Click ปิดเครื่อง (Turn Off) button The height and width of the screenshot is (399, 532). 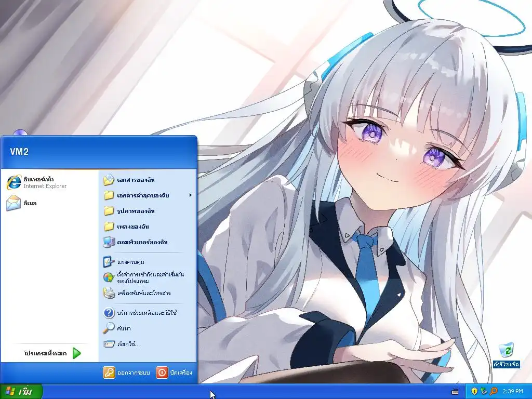click(x=174, y=373)
